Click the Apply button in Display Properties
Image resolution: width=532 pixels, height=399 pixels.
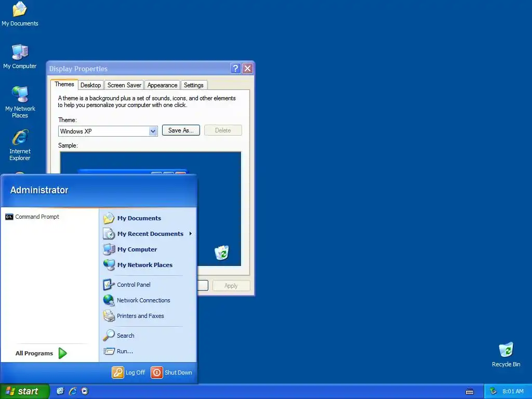pyautogui.click(x=231, y=286)
